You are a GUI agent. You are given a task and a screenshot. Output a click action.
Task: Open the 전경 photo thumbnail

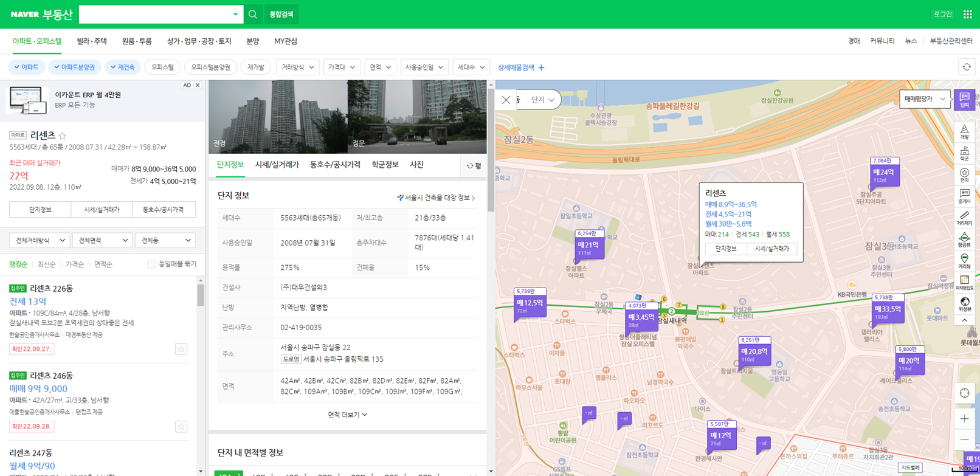pos(278,117)
